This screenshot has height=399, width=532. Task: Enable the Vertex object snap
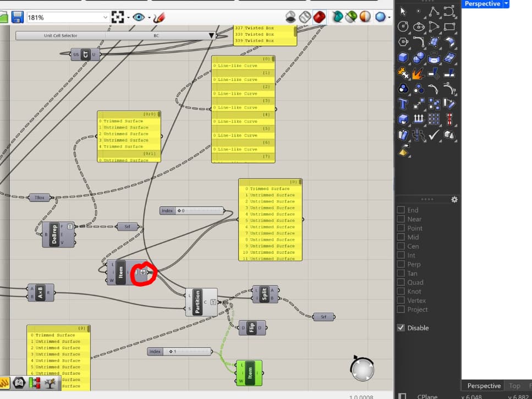click(x=401, y=300)
